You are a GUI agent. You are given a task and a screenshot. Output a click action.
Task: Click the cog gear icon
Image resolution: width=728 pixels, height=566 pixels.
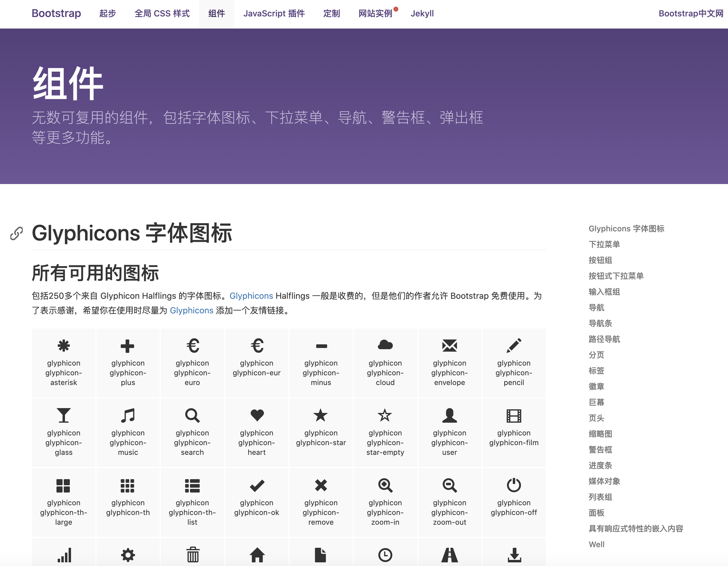[128, 555]
